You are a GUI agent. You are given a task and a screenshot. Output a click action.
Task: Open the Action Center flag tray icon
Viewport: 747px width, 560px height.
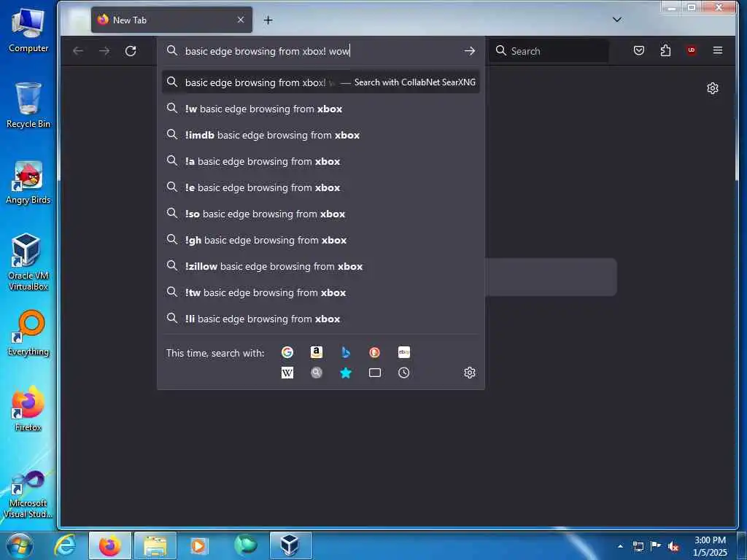click(x=656, y=546)
